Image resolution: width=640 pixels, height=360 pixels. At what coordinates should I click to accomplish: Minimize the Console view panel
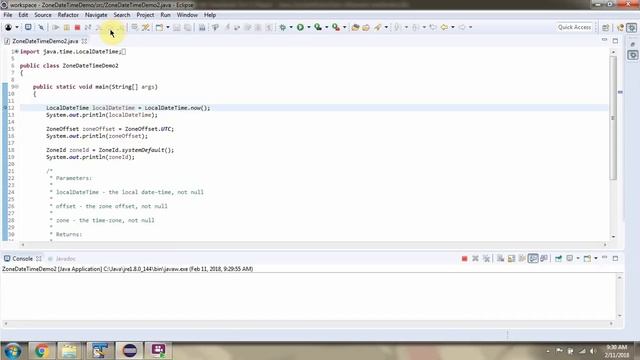[x=604, y=258]
